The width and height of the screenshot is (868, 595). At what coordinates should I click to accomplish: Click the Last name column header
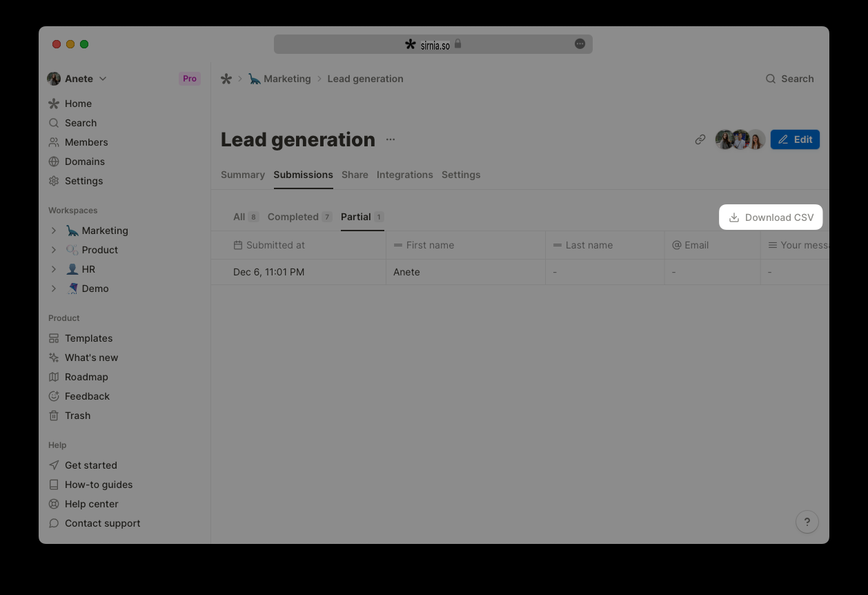tap(605, 245)
